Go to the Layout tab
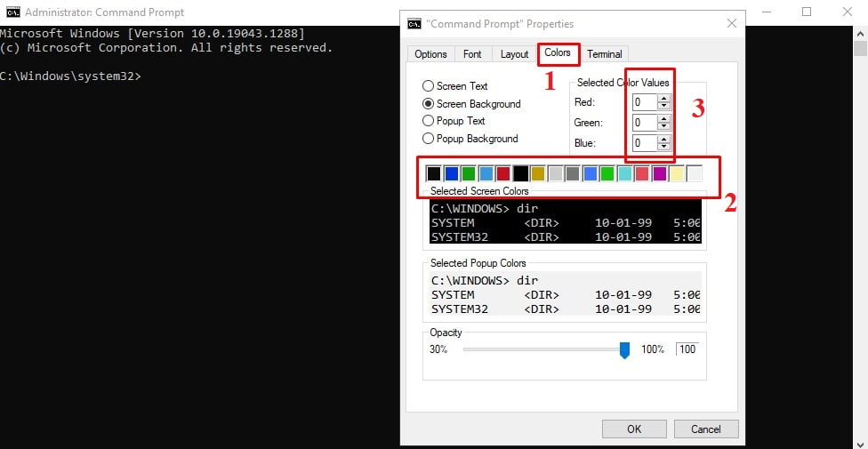 coord(514,54)
